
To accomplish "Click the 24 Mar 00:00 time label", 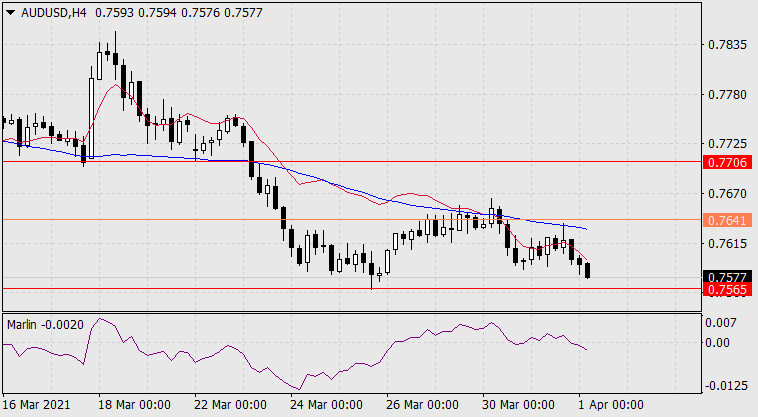I will (x=326, y=404).
